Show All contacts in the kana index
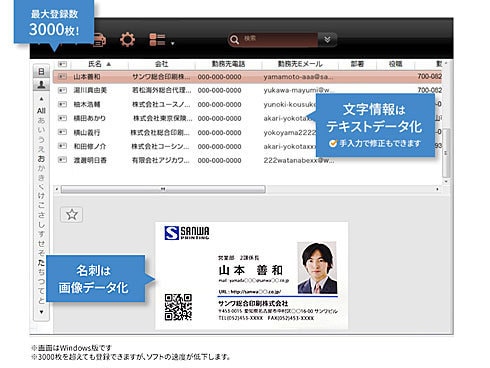Screen dimensions: 490x368 (41, 110)
